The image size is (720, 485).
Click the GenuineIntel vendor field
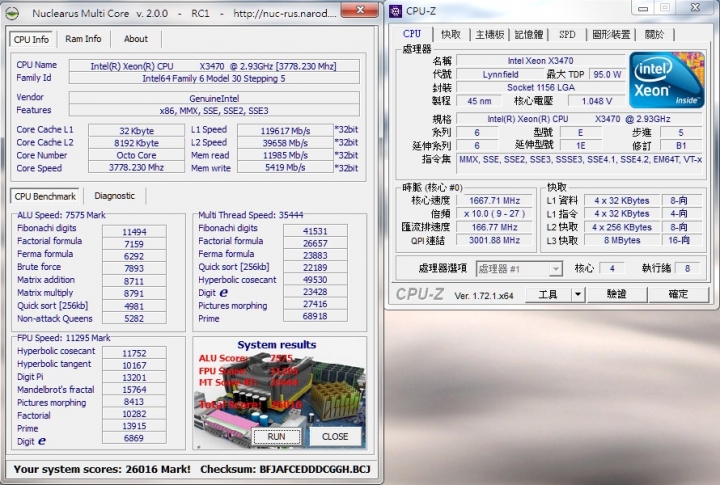pyautogui.click(x=214, y=98)
